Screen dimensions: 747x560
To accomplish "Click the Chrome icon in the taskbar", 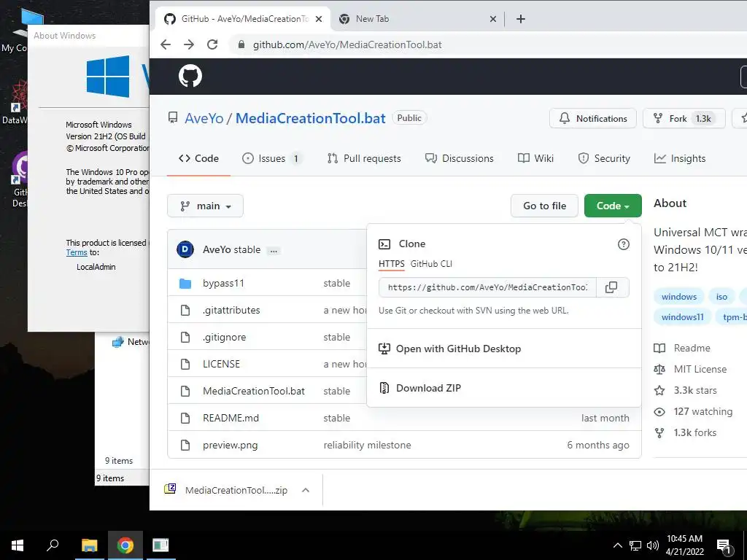I will [x=125, y=545].
